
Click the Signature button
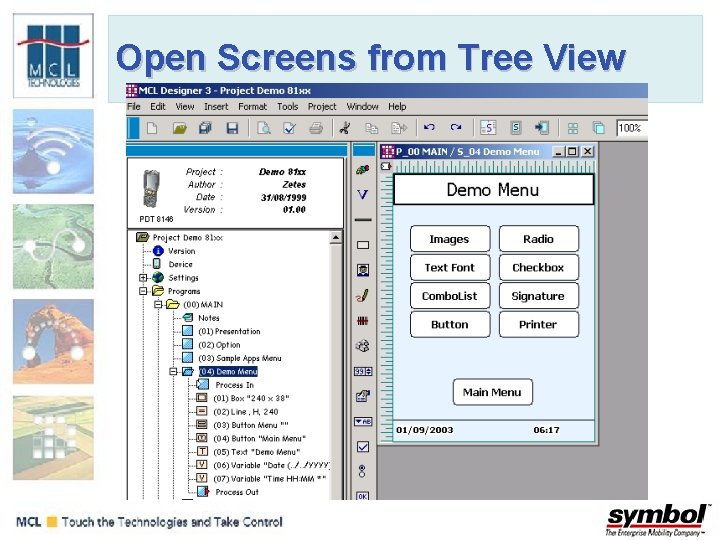coord(539,296)
